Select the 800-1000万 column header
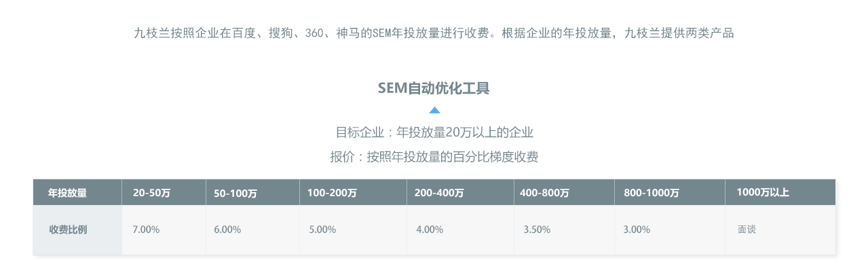This screenshot has height=279, width=868. (x=670, y=193)
